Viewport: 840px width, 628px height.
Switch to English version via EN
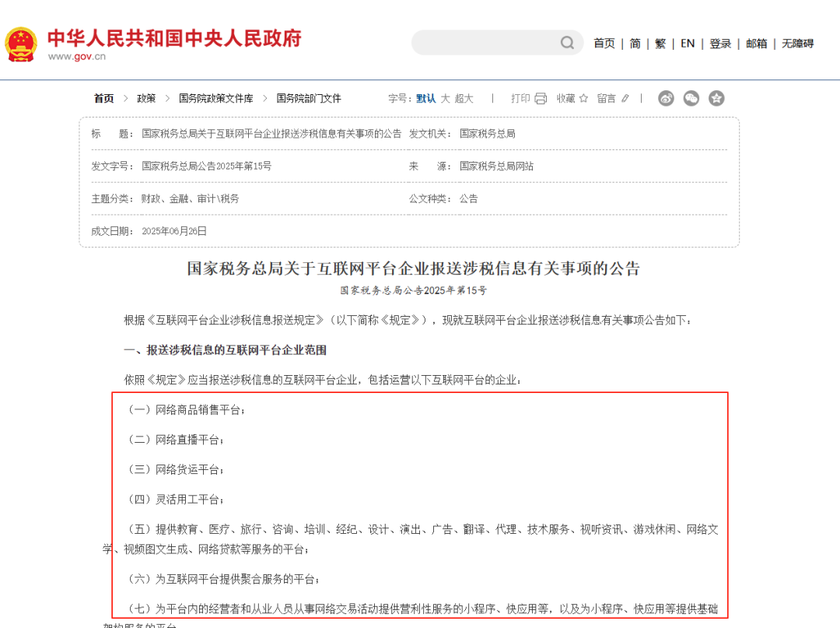coord(687,44)
